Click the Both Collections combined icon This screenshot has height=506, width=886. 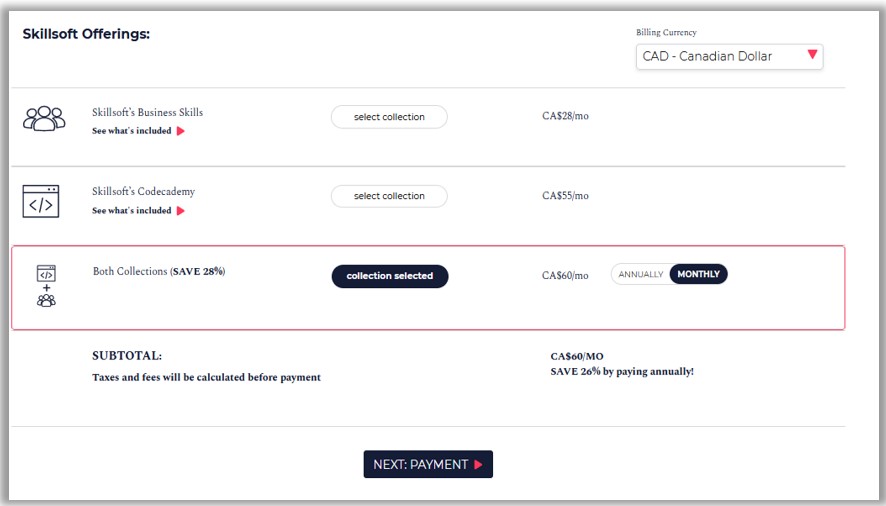46,286
